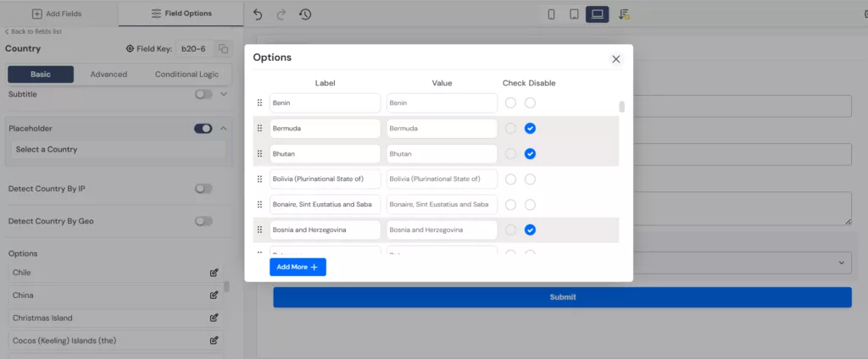The width and height of the screenshot is (868, 359).
Task: Edit the Bermuda label field
Action: [325, 129]
